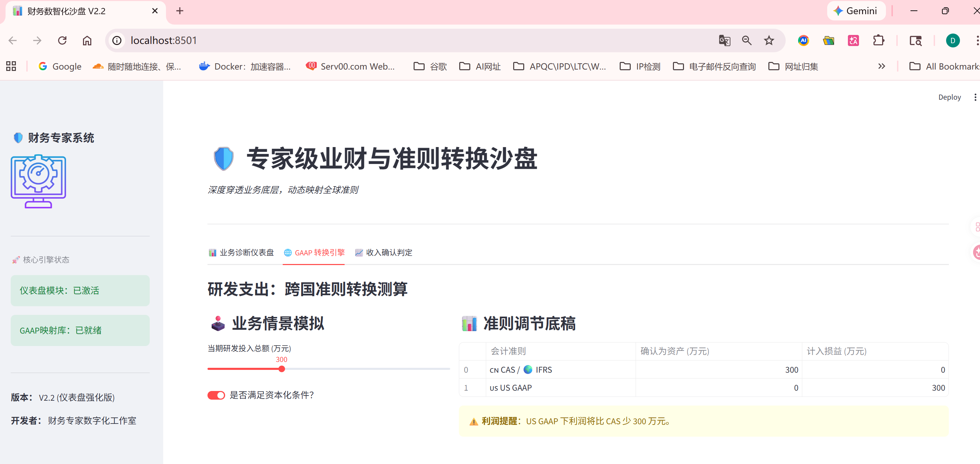Bookmark this page with the star icon

769,40
